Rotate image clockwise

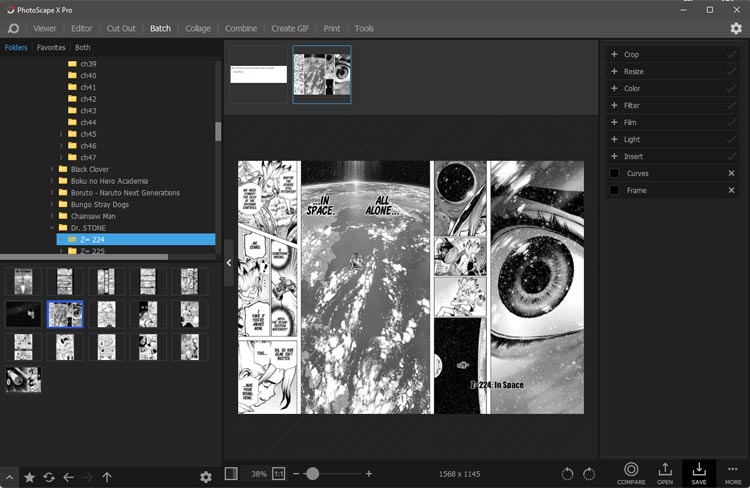[x=589, y=474]
